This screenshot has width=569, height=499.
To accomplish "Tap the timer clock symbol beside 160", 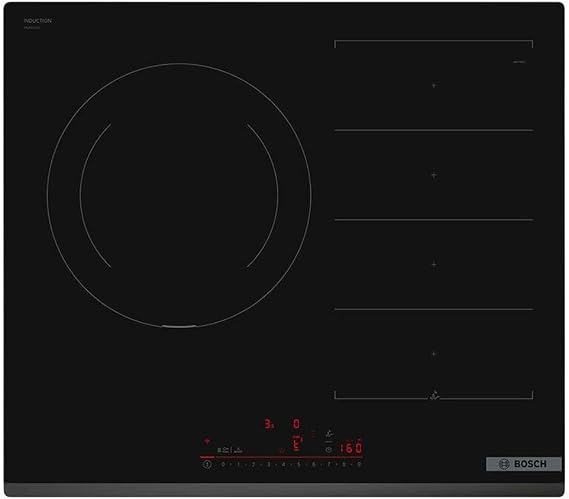I will click(329, 449).
